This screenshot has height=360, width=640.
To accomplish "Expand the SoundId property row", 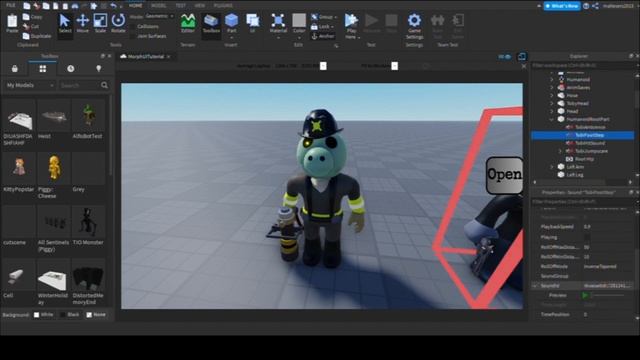I will (535, 286).
